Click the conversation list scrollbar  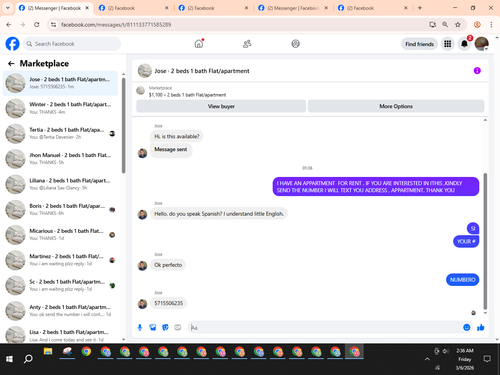124,125
